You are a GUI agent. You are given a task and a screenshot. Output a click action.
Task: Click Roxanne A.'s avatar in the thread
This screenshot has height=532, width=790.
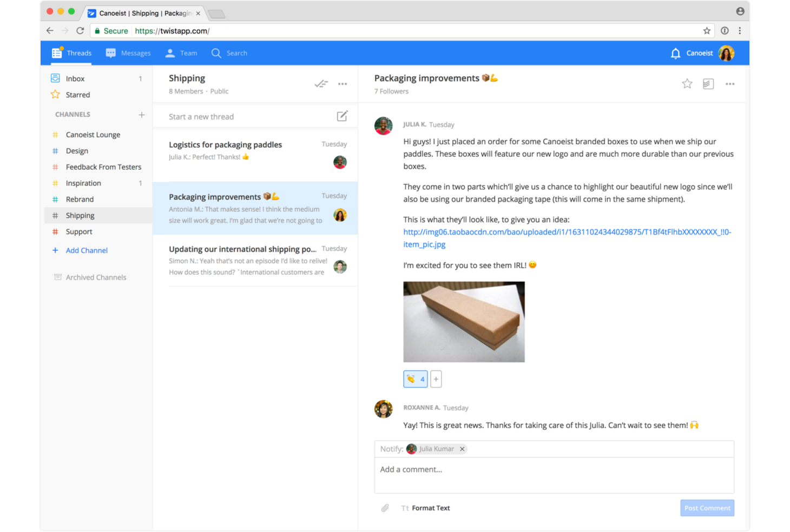[384, 409]
